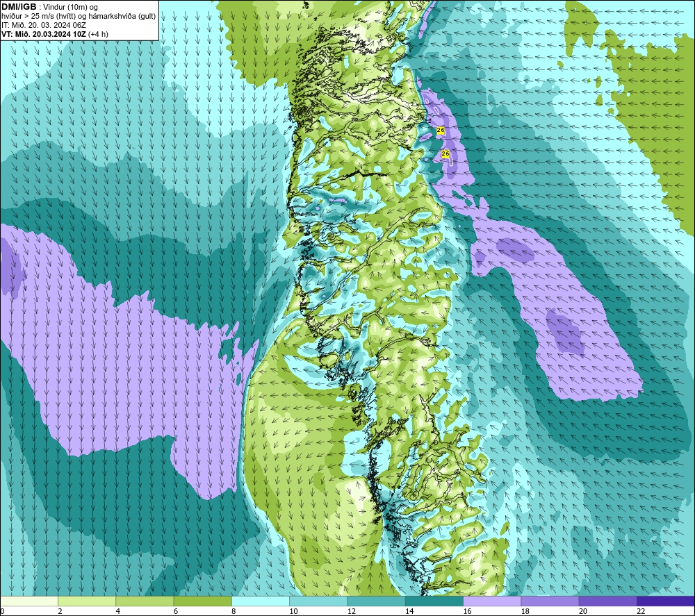
Task: Click the 'VT: Mið. 20.03.2024 10Z' valid time
Action: click(44, 34)
